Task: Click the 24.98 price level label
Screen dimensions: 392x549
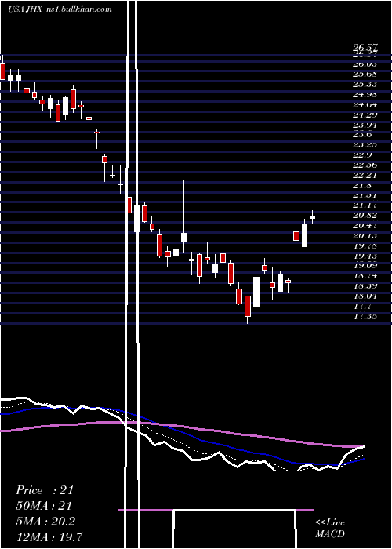Action: coord(366,95)
